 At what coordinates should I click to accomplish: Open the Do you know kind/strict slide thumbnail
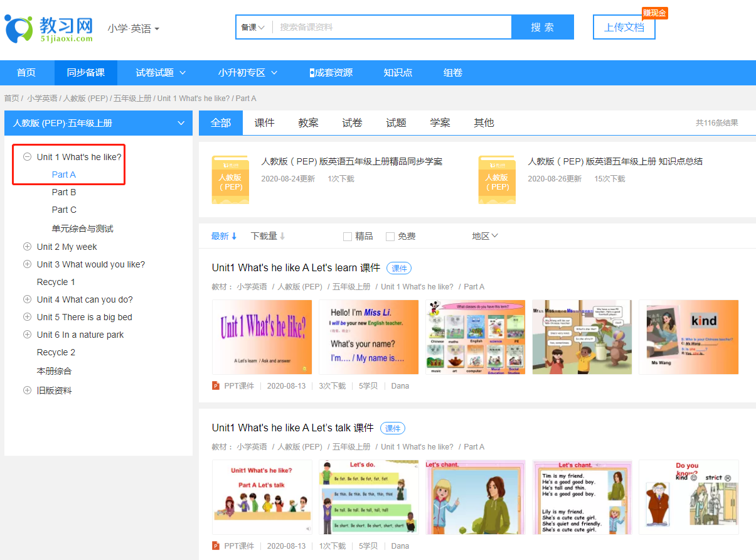(689, 497)
